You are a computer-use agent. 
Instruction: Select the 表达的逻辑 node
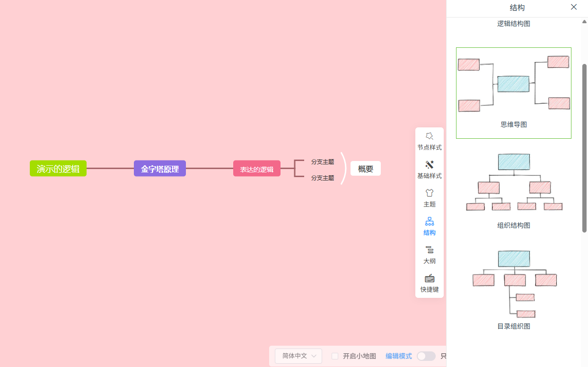(257, 168)
